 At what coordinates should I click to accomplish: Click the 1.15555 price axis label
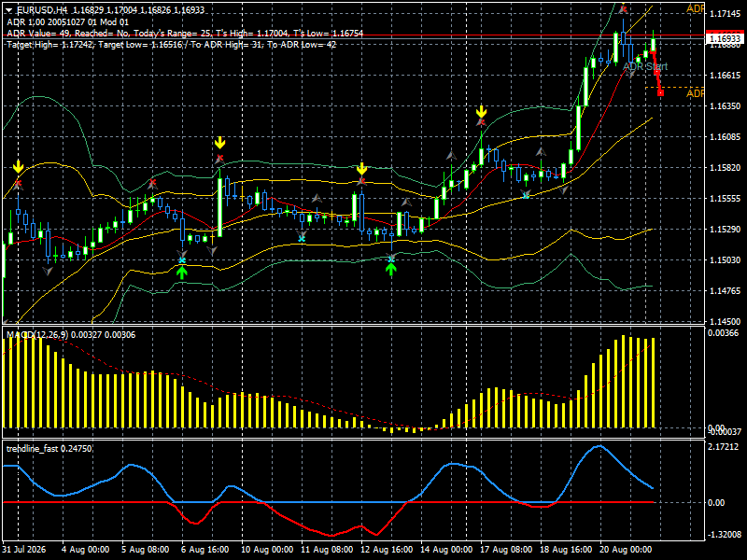coord(726,199)
